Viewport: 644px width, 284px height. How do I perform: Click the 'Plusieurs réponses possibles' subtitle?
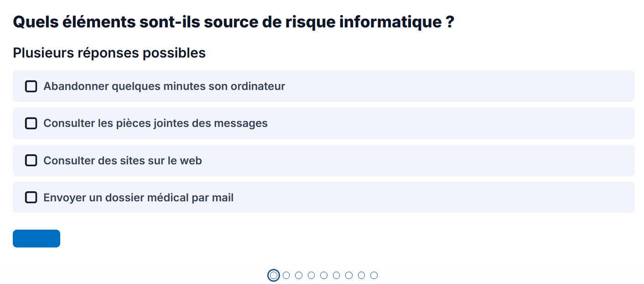pos(109,53)
